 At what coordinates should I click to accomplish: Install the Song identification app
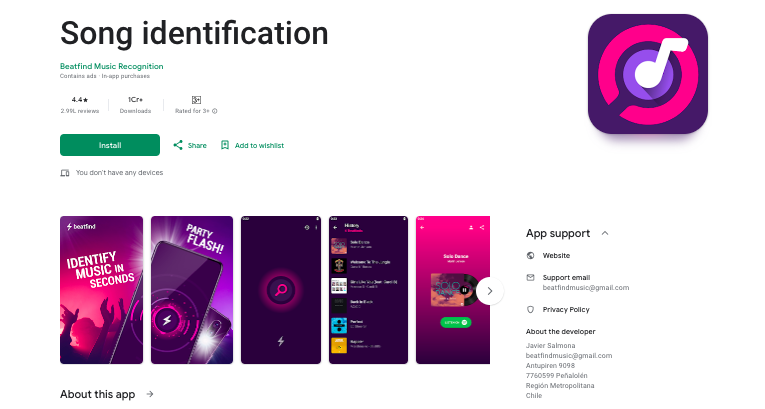tap(110, 145)
